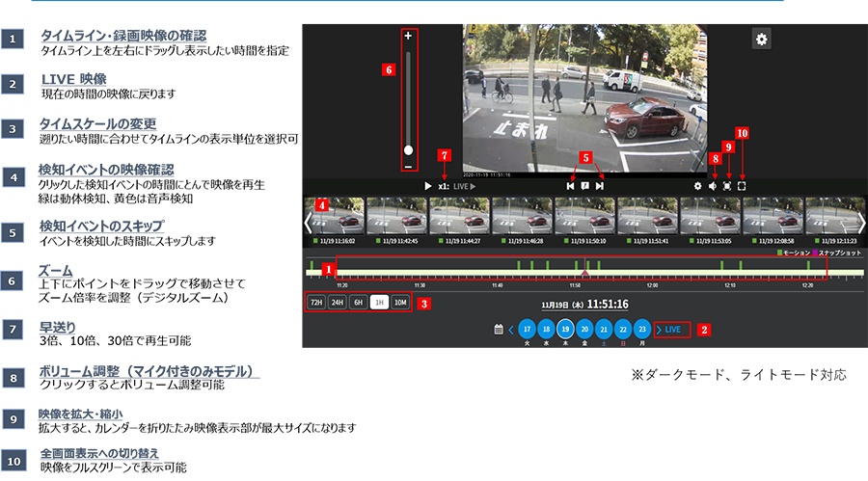Choose date 18 (水)
The height and width of the screenshot is (481, 868).
click(x=547, y=329)
